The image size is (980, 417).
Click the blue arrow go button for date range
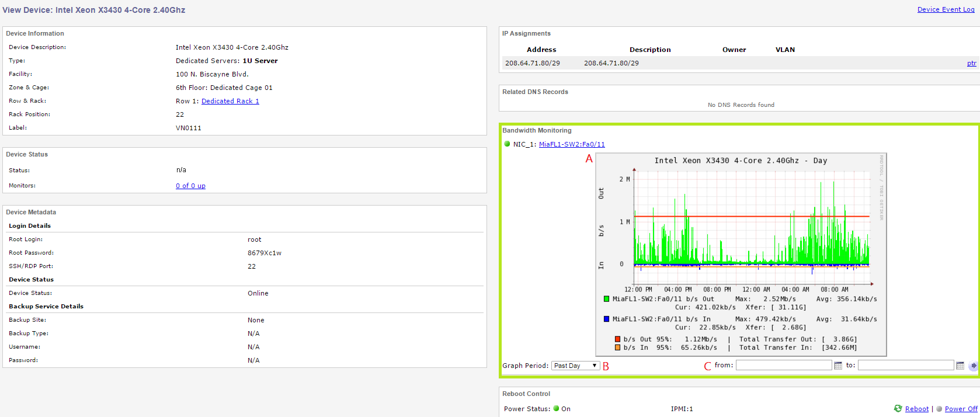point(973,366)
